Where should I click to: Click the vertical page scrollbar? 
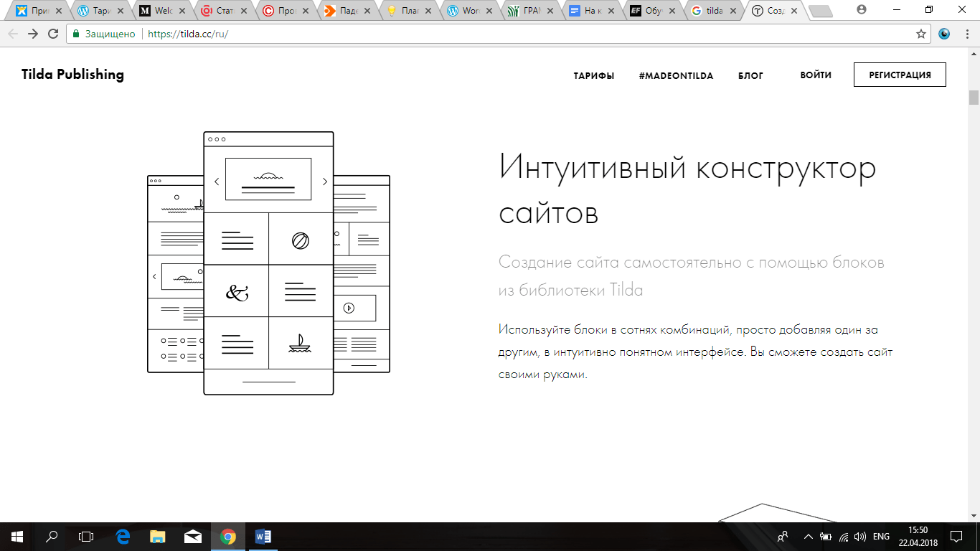(x=975, y=97)
